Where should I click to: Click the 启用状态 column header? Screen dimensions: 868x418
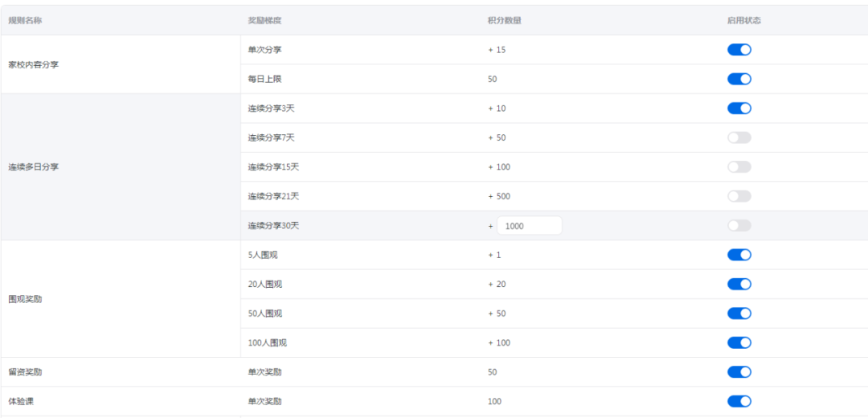[x=743, y=20]
